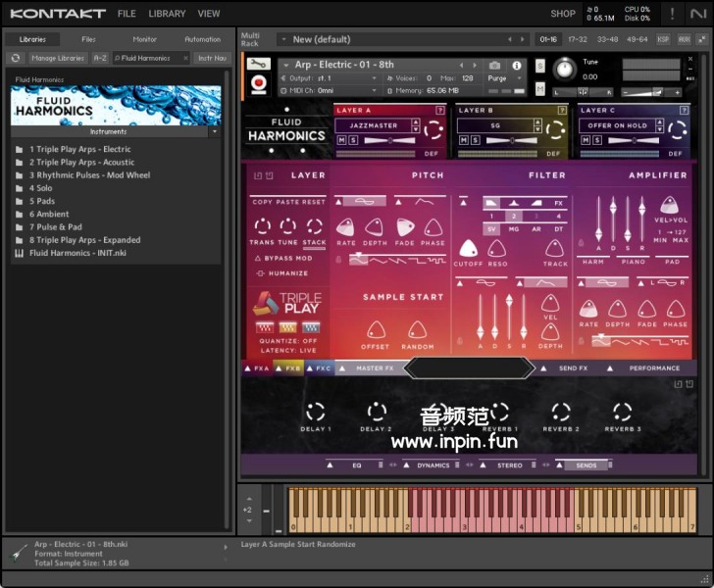714x588 pixels.
Task: Switch to the Monitor tab
Action: 144,39
